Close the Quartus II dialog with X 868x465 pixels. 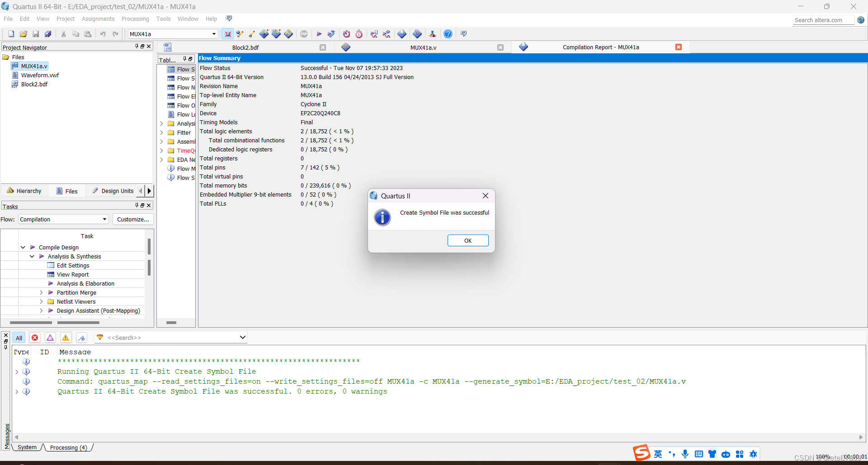click(486, 196)
